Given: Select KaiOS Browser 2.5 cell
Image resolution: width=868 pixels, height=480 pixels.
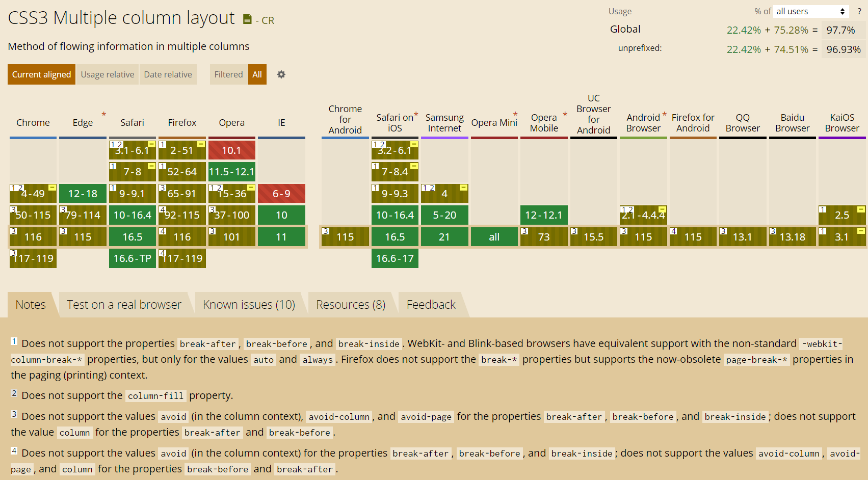Looking at the screenshot, I should (x=842, y=215).
